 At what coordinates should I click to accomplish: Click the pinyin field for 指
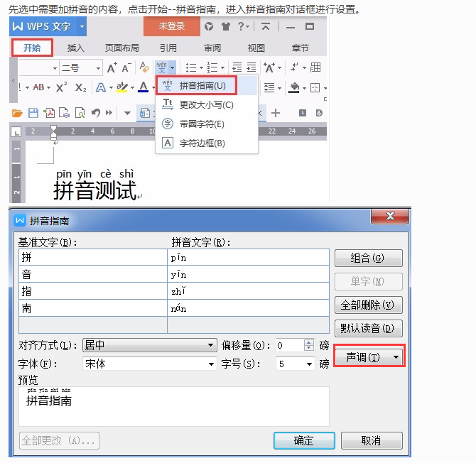(249, 291)
